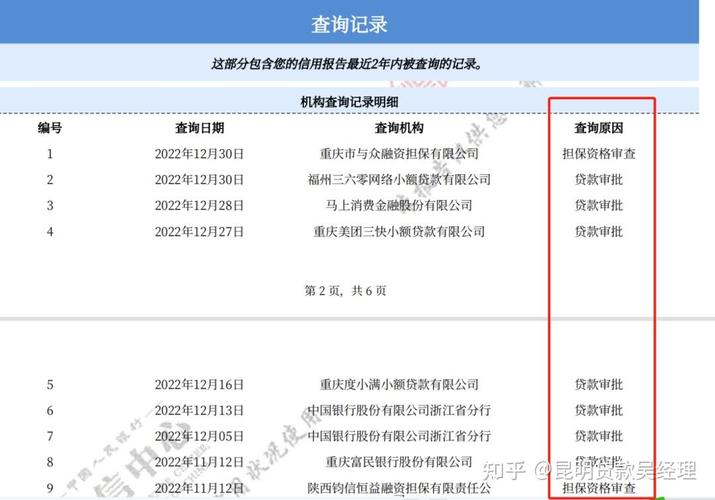Select institution 陕西钧信恒益融资担保有限责任公
Viewport: 715px width, 500px height.
pyautogui.click(x=399, y=488)
